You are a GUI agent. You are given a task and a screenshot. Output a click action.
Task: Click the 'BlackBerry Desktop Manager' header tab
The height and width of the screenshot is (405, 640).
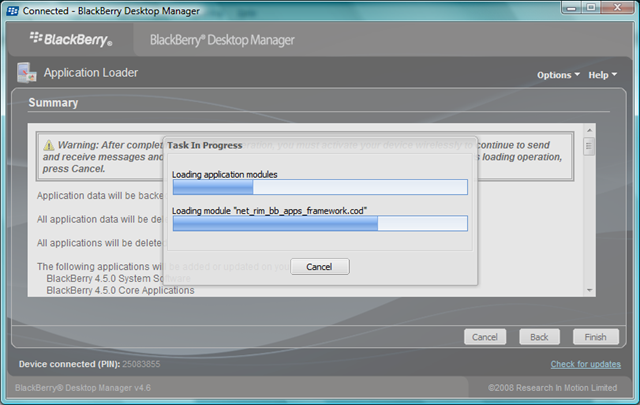(222, 40)
